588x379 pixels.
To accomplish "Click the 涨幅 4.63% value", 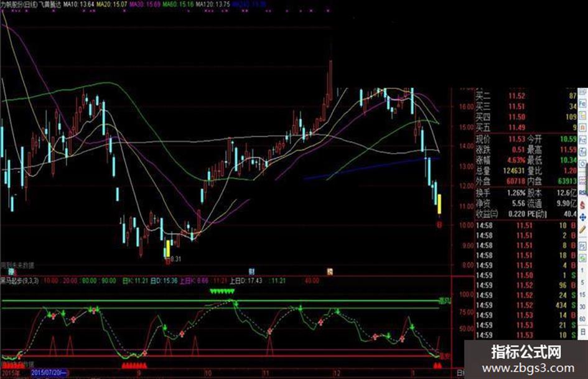I will (x=516, y=160).
